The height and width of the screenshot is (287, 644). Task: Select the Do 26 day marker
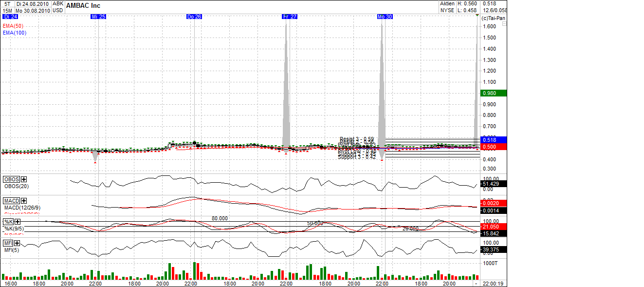tap(194, 17)
